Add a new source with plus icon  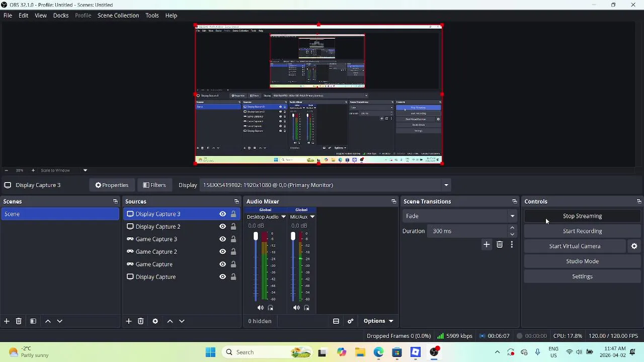129,321
